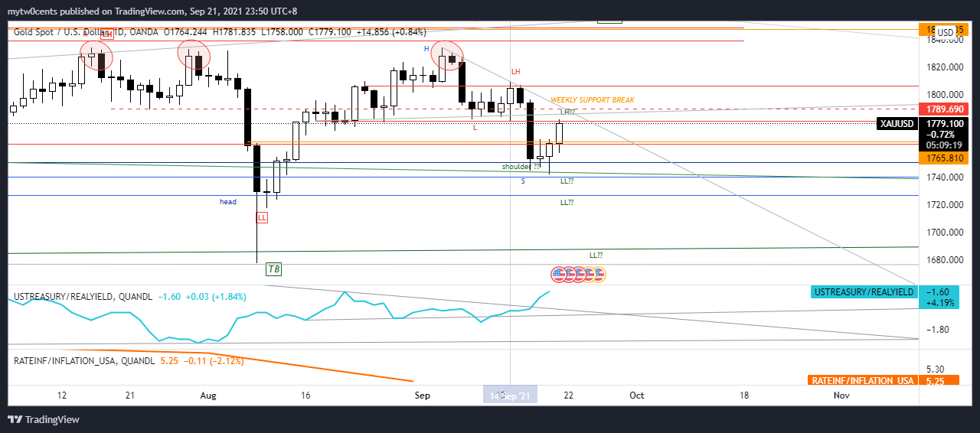The width and height of the screenshot is (980, 433).
Task: Select the 'LL??' label beside the 1740 level
Action: [567, 181]
